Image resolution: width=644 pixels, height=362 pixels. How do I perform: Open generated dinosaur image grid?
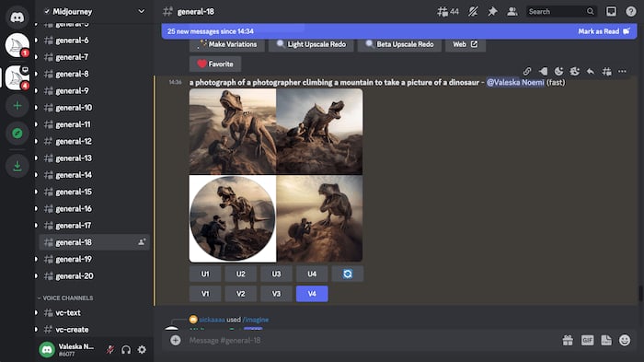click(276, 175)
